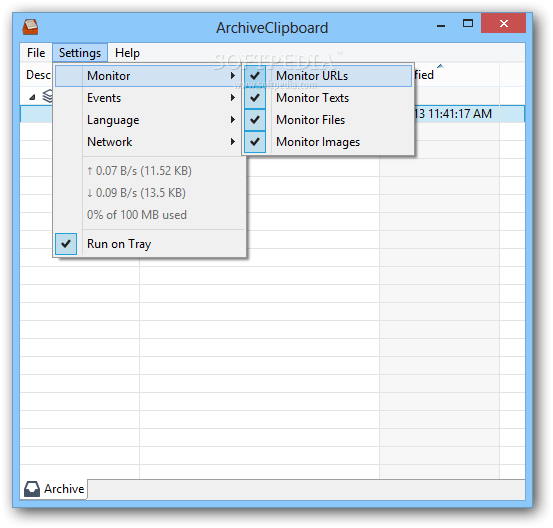Choose Monitor URLs in the submenu
This screenshot has height=528, width=553.
328,76
